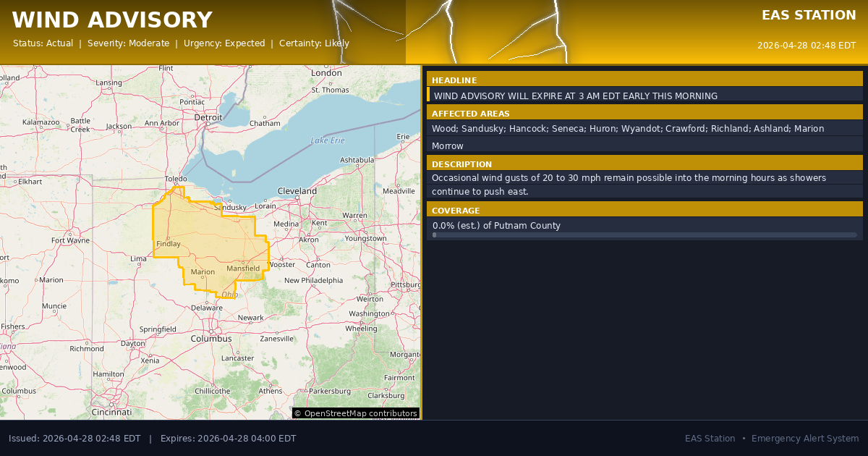This screenshot has height=456, width=868.
Task: Open the DESCRIPTION section header
Action: tap(461, 164)
